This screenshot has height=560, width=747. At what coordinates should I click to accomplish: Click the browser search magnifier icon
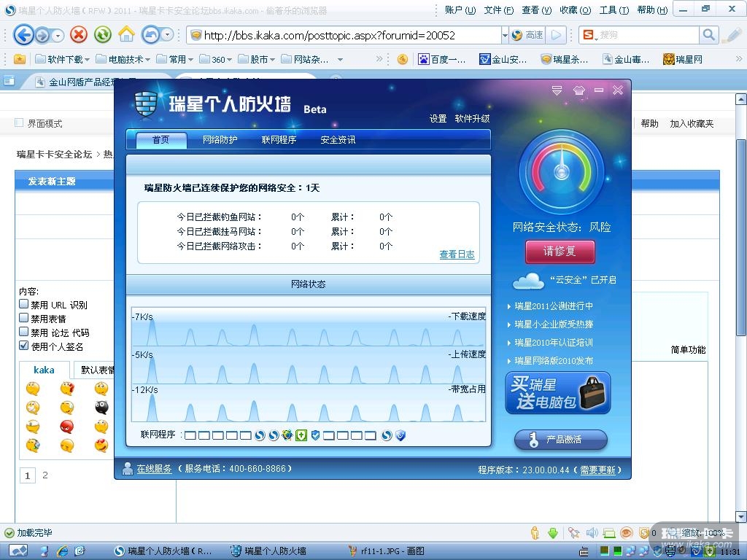(708, 35)
